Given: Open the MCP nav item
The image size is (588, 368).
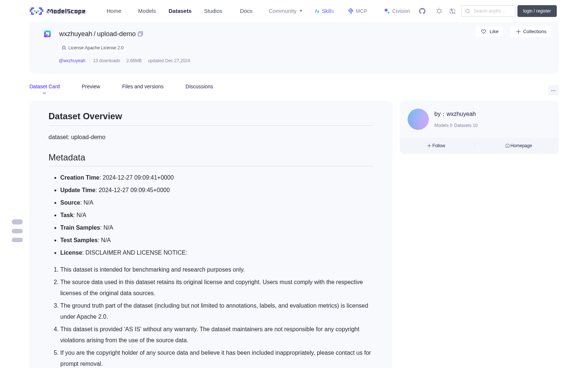Looking at the screenshot, I should coord(357,11).
